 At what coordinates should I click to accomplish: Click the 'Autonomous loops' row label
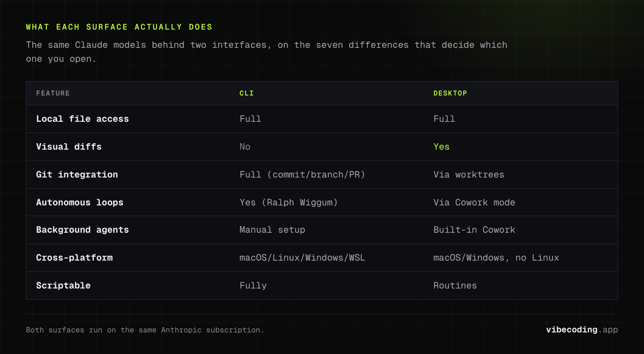coord(79,203)
